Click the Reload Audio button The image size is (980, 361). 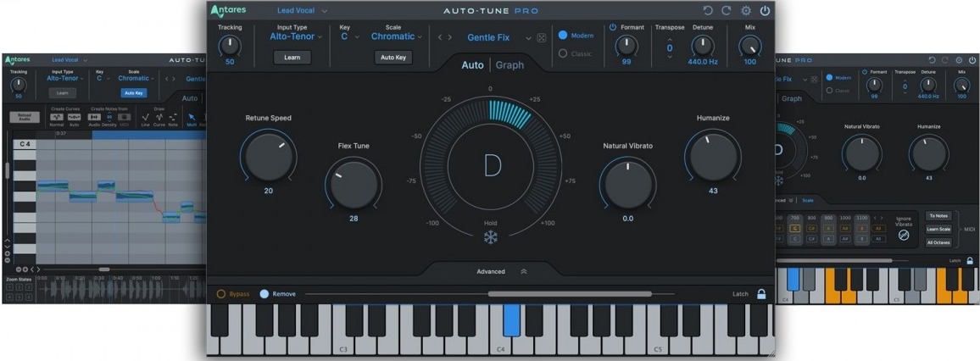[25, 118]
